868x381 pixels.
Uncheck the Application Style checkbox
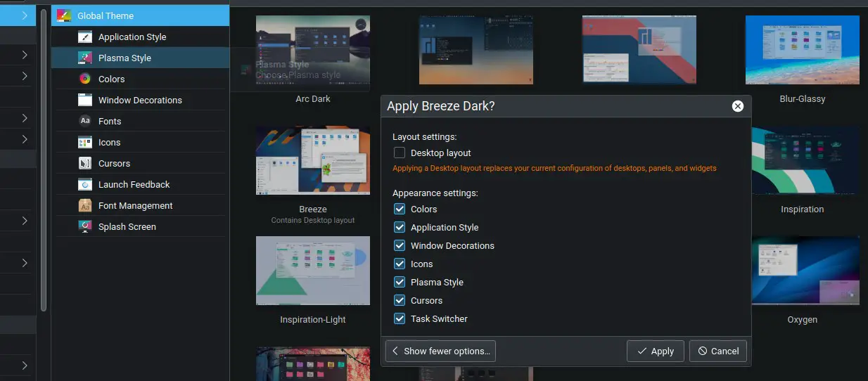click(x=400, y=227)
